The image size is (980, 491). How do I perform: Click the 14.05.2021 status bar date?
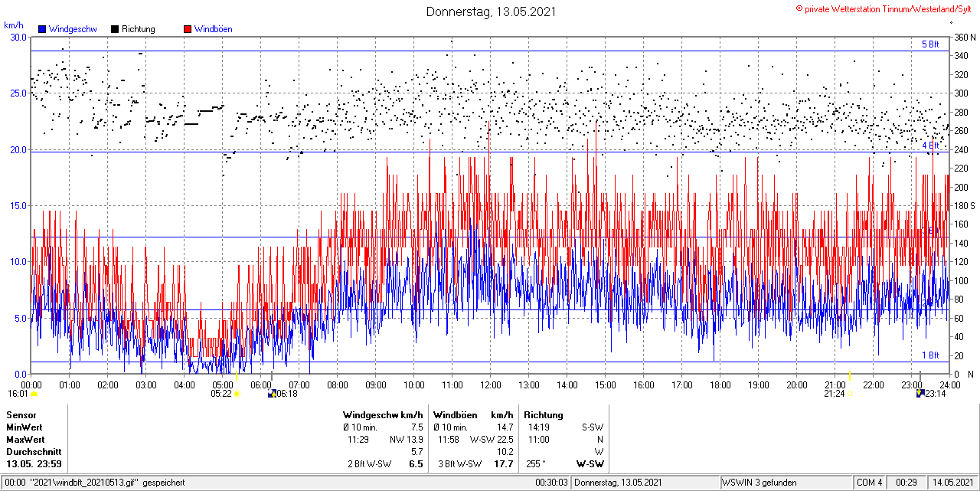[952, 483]
